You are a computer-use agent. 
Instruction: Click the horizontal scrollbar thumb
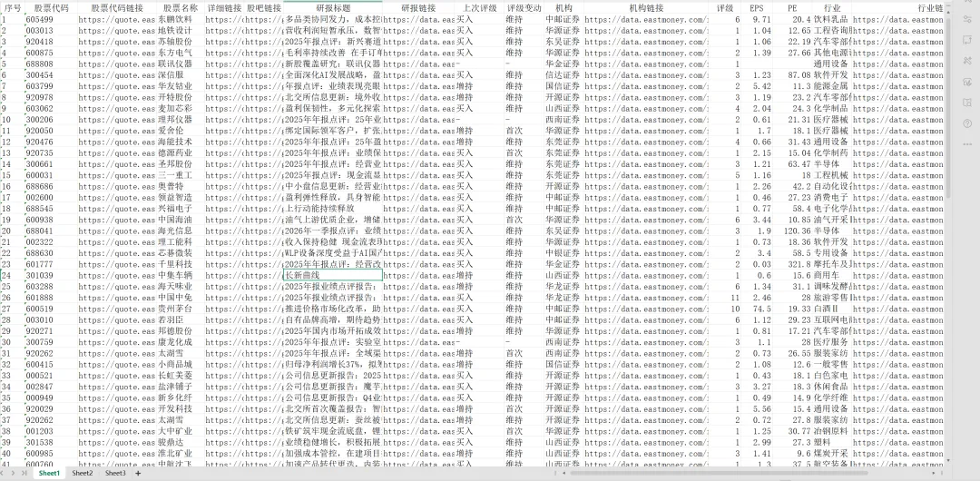[718, 474]
